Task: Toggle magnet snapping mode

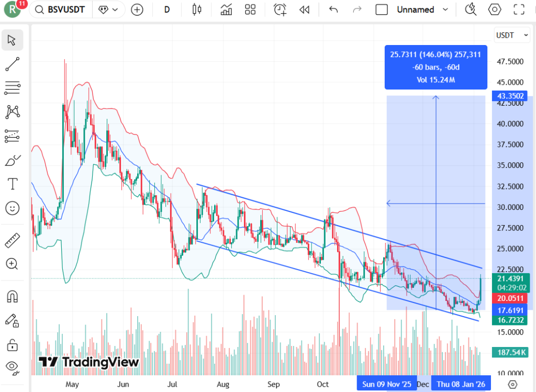Action: 13,296
